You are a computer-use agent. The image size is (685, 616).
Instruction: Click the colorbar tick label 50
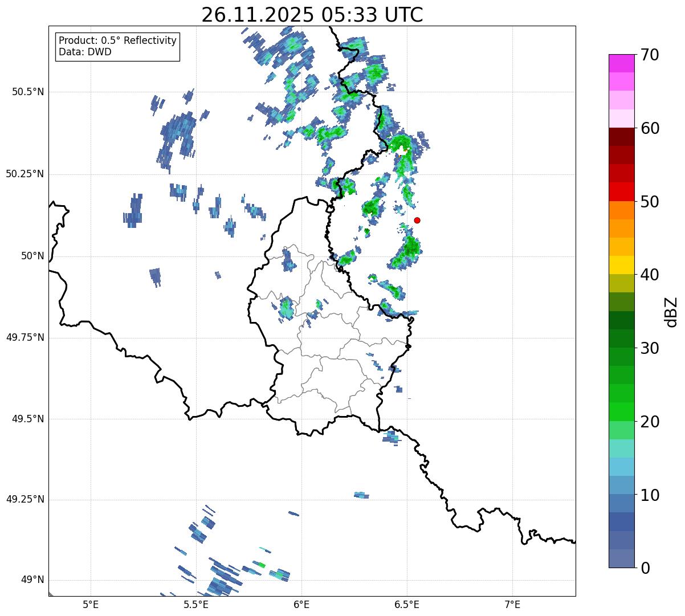coord(650,202)
